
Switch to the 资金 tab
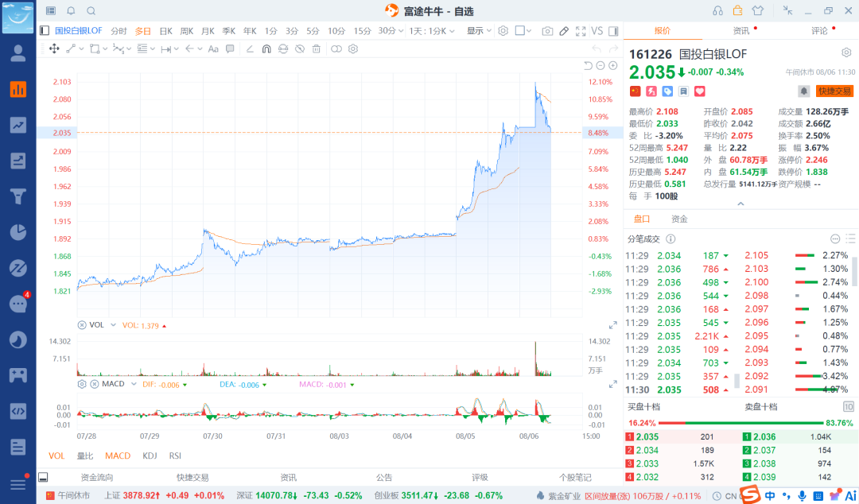679,219
